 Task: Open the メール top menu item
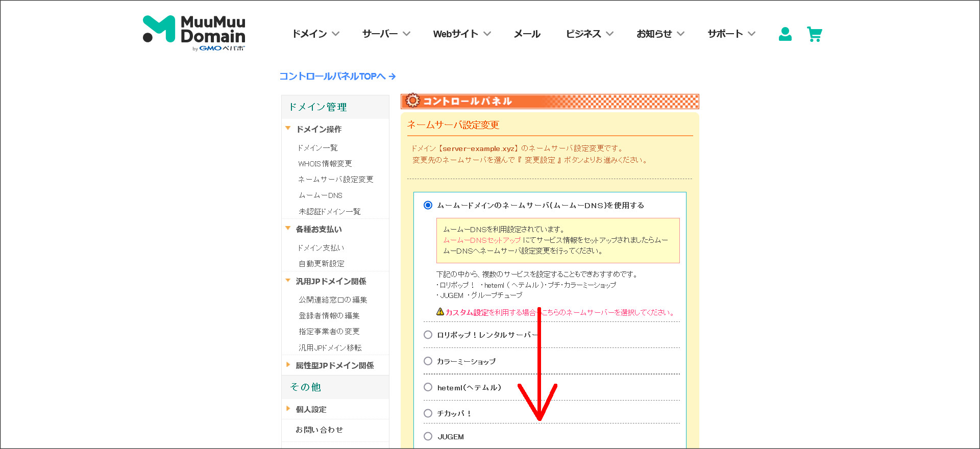pos(527,34)
